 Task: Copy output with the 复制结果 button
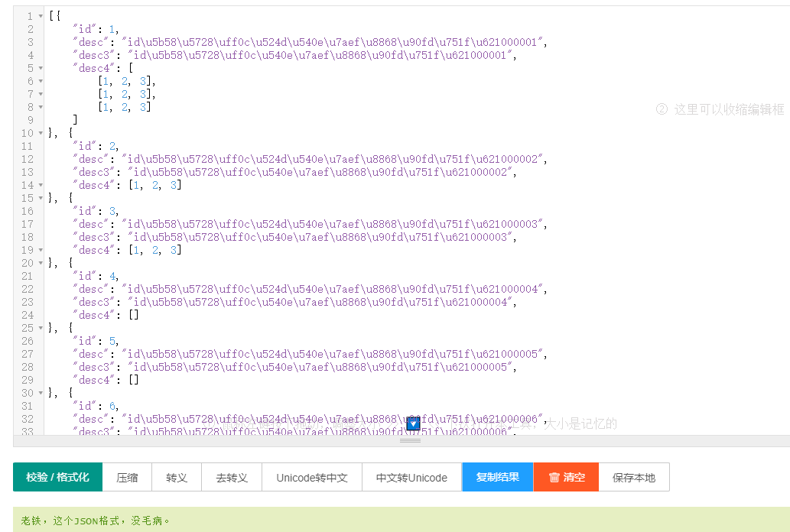point(497,477)
